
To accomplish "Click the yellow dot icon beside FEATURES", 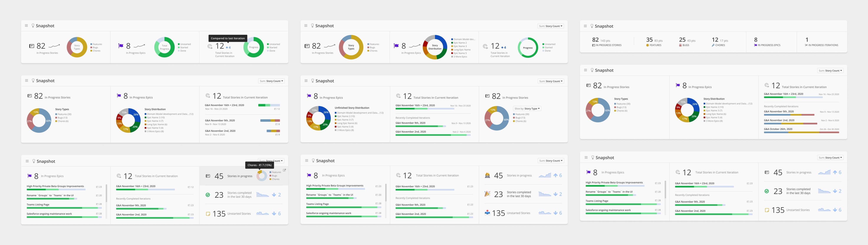I will [647, 45].
